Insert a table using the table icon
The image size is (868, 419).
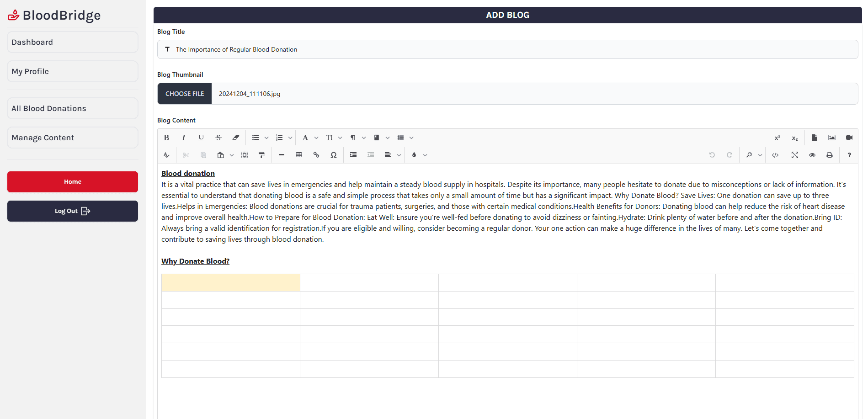pyautogui.click(x=299, y=155)
